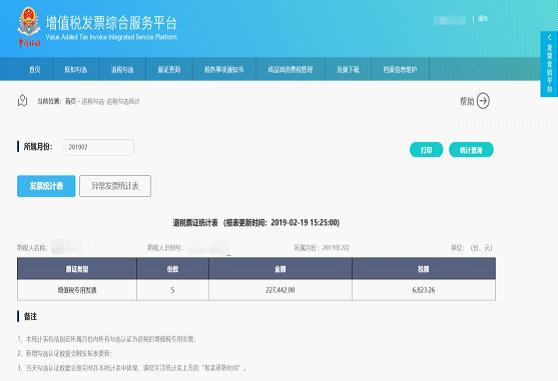Open the 首页 navigation tab
558x381 pixels.
click(35, 69)
